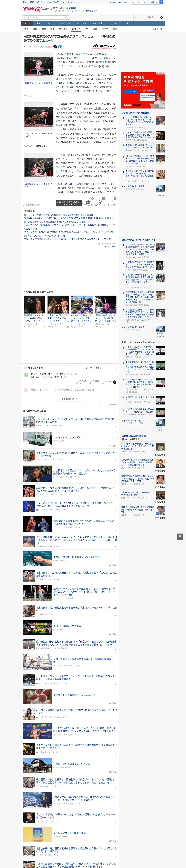This screenshot has height=868, width=186.
Task: Click the back-to-top arrow button
Action: (180, 536)
